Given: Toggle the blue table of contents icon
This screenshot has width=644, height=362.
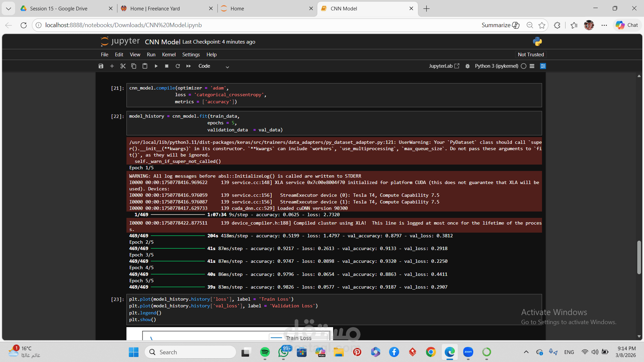Looking at the screenshot, I should pos(543,66).
